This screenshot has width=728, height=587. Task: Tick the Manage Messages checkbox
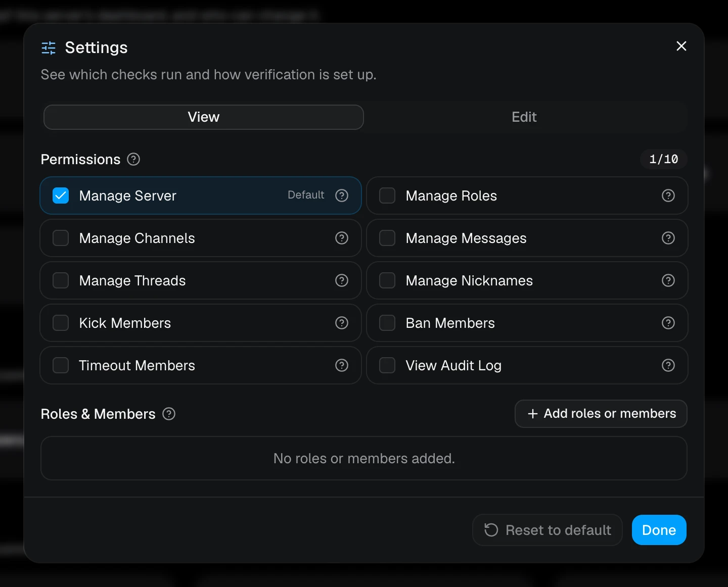pos(387,238)
